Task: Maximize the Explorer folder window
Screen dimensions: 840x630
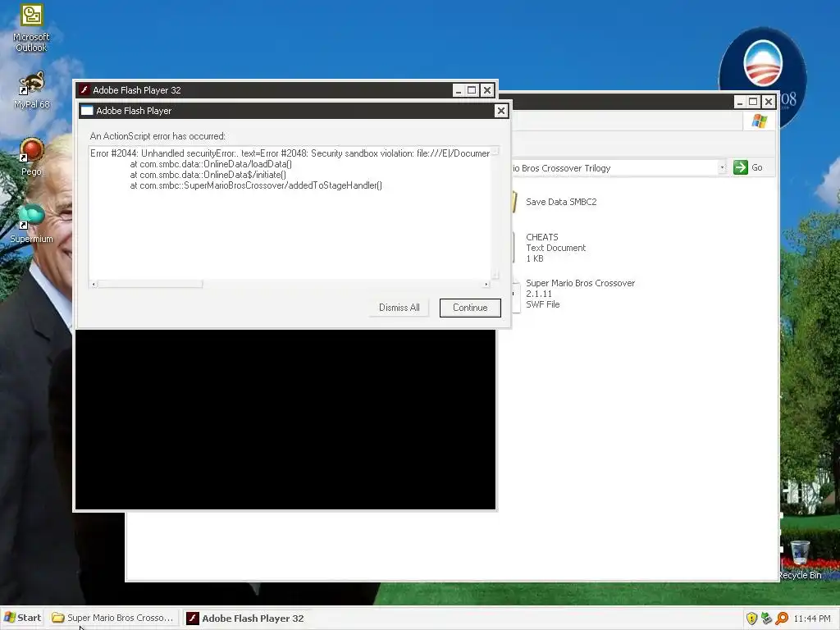Action: 754,102
